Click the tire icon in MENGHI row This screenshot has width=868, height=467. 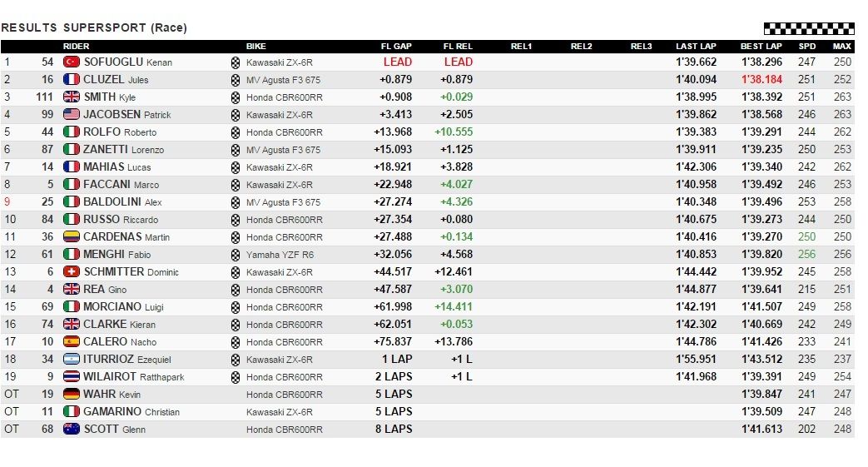(236, 255)
